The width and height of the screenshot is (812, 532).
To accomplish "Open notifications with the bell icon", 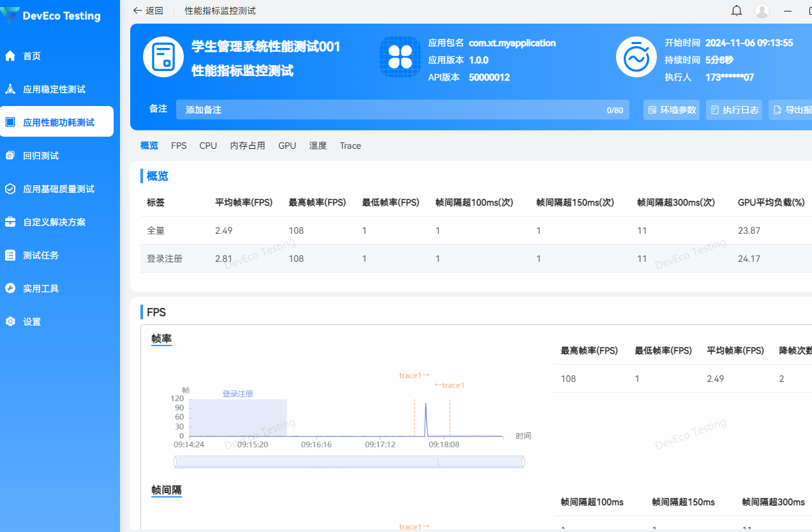I will point(737,11).
